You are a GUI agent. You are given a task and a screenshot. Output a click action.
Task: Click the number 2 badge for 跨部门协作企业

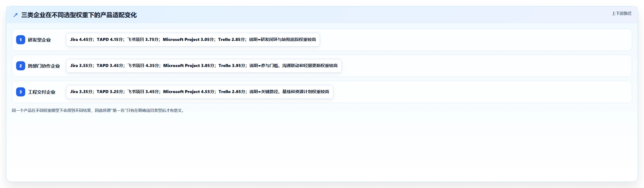(x=21, y=66)
